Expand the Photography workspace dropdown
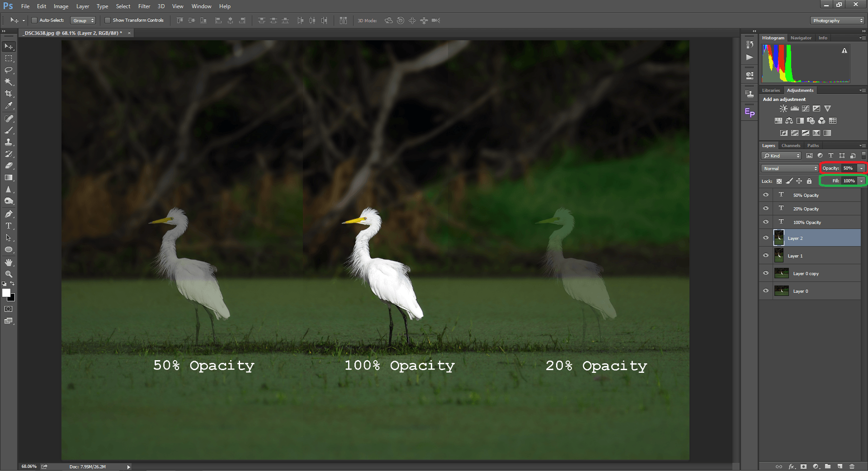This screenshot has height=471, width=868. tap(837, 20)
